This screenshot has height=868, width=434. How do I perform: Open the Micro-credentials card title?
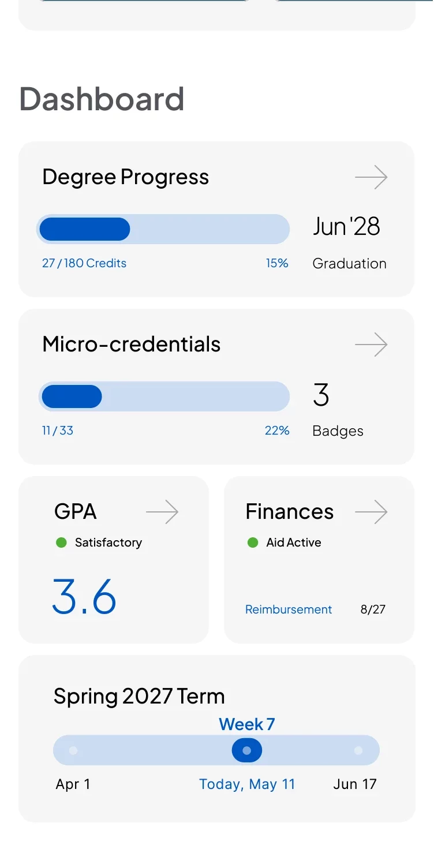click(132, 345)
